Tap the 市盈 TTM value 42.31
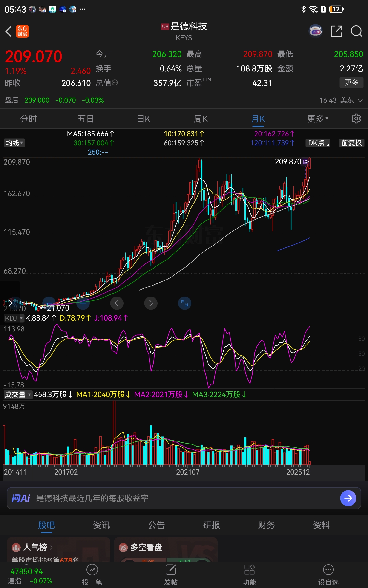The image size is (368, 588). 262,83
